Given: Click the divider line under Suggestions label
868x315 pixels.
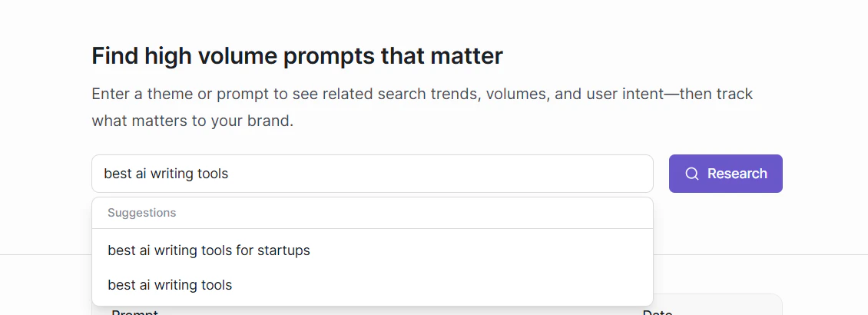Looking at the screenshot, I should (373, 229).
